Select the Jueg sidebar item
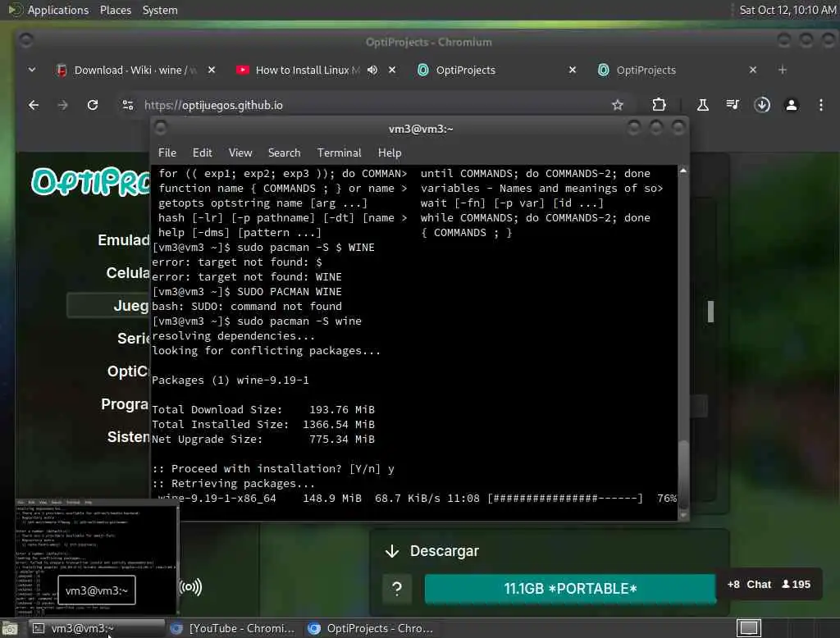Viewport: 840px width, 638px height. click(109, 305)
